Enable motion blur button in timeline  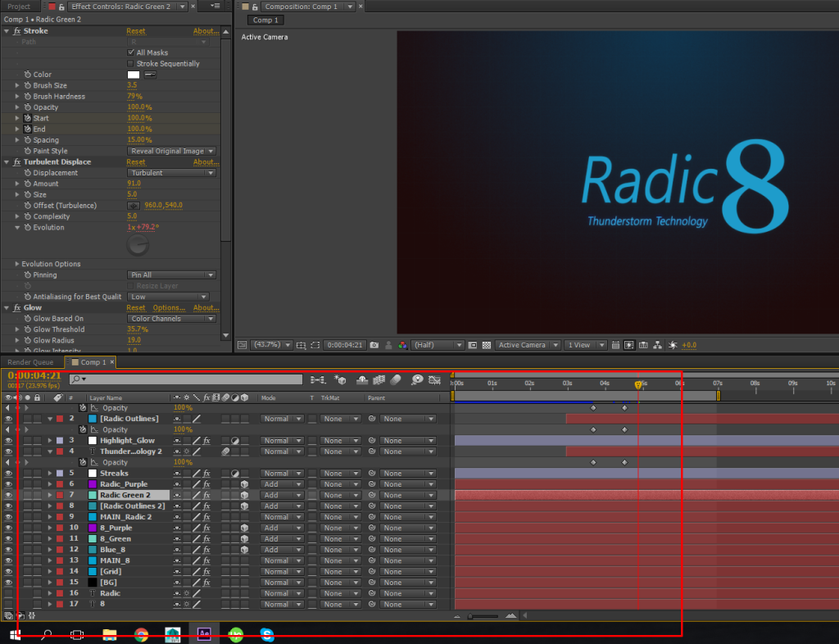[395, 380]
